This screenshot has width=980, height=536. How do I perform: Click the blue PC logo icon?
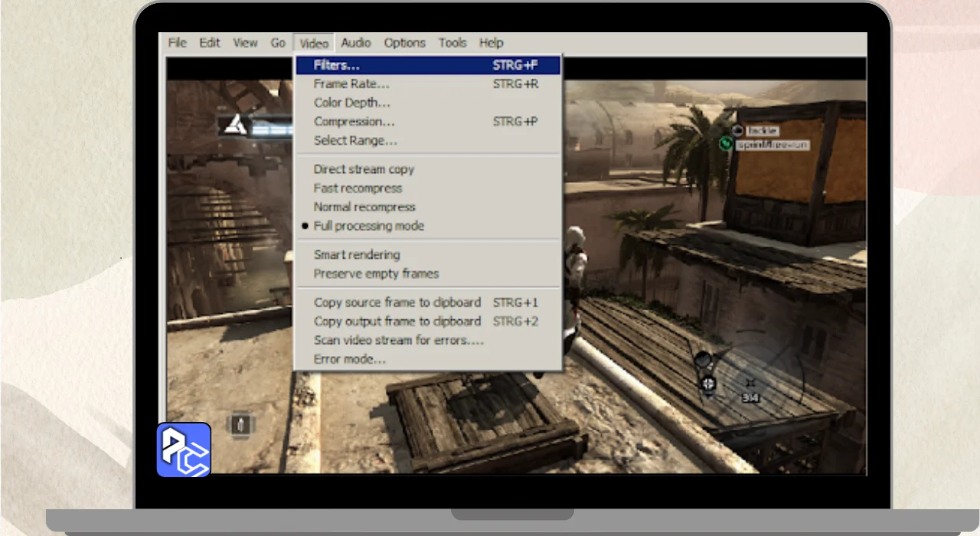click(184, 449)
